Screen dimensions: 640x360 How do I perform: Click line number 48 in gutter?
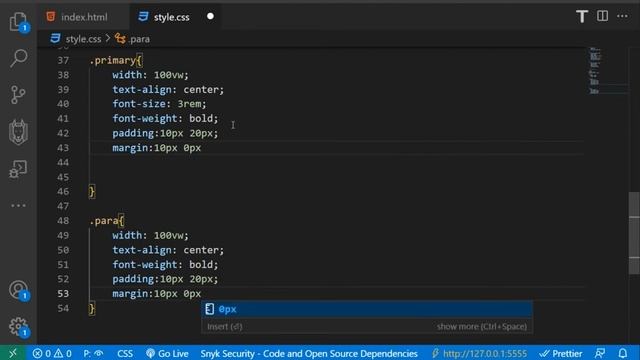pyautogui.click(x=63, y=221)
